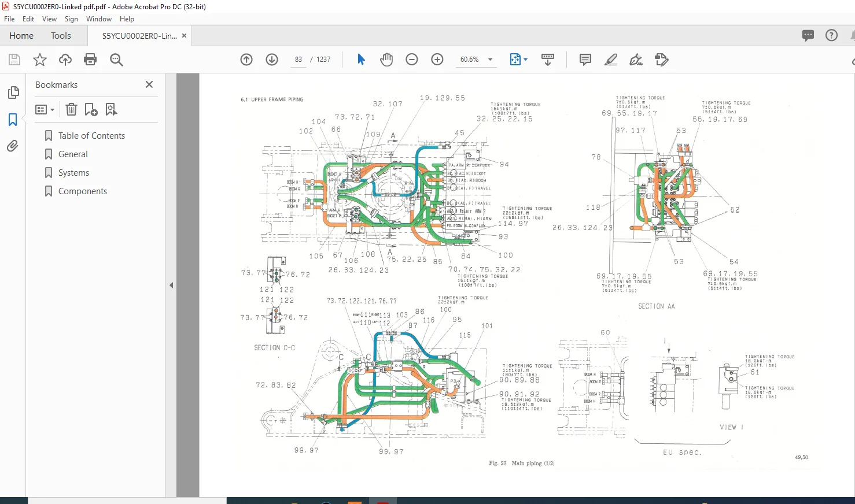Open the attachments paperclip panel

pyautogui.click(x=13, y=146)
